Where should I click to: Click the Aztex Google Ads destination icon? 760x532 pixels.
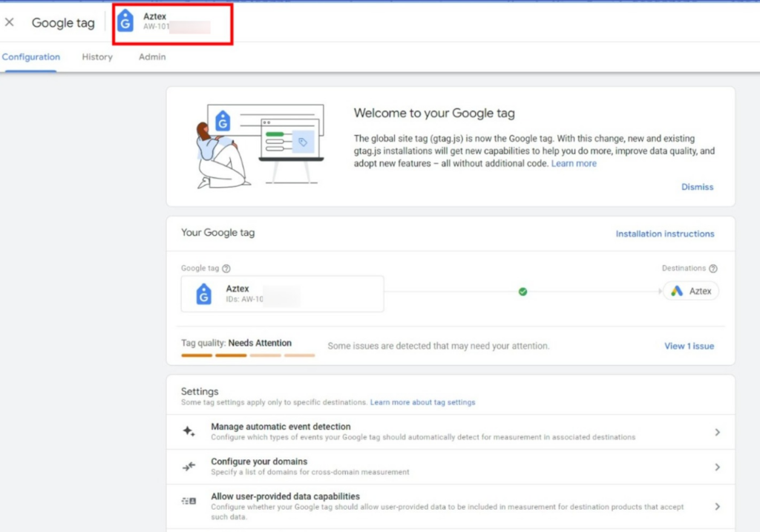pyautogui.click(x=676, y=291)
